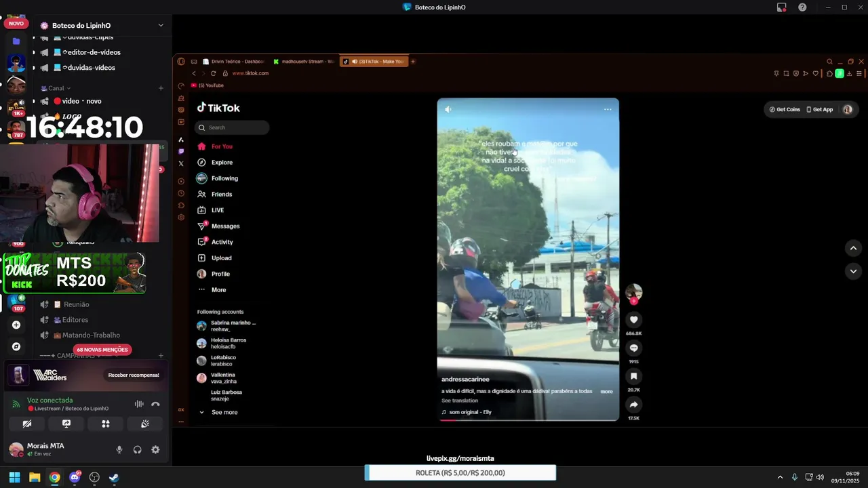Open a new browser tab
This screenshot has height=488, width=868.
tap(412, 61)
